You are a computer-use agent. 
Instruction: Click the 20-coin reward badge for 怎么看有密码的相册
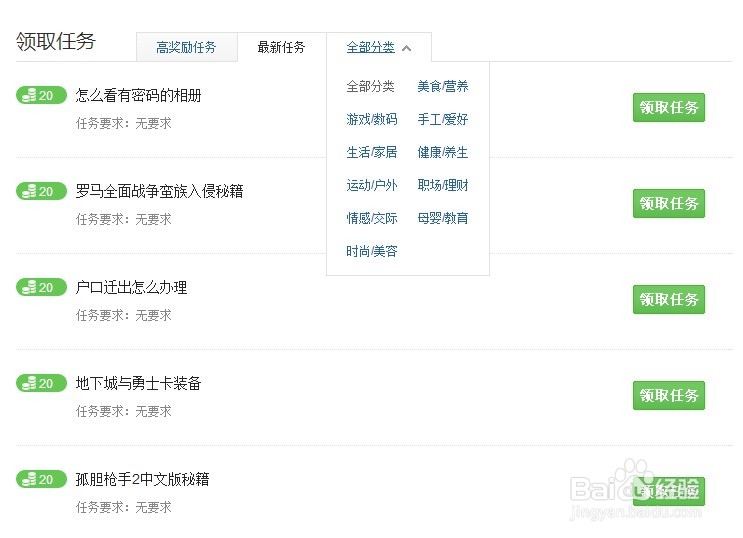(41, 96)
